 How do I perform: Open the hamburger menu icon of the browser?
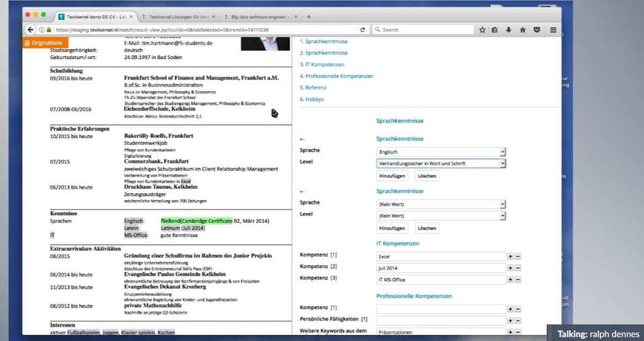click(x=553, y=30)
